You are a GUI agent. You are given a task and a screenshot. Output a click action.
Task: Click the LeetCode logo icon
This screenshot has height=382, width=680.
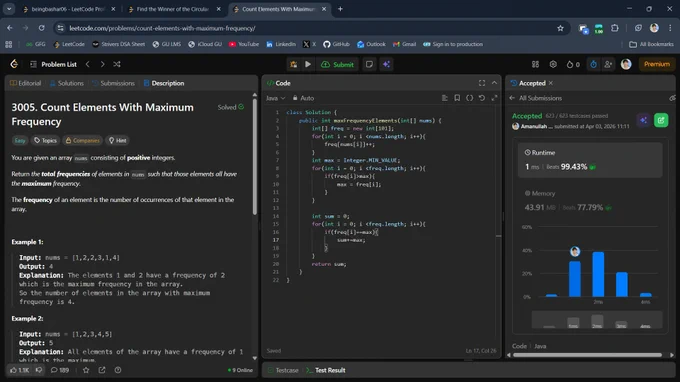click(x=14, y=64)
